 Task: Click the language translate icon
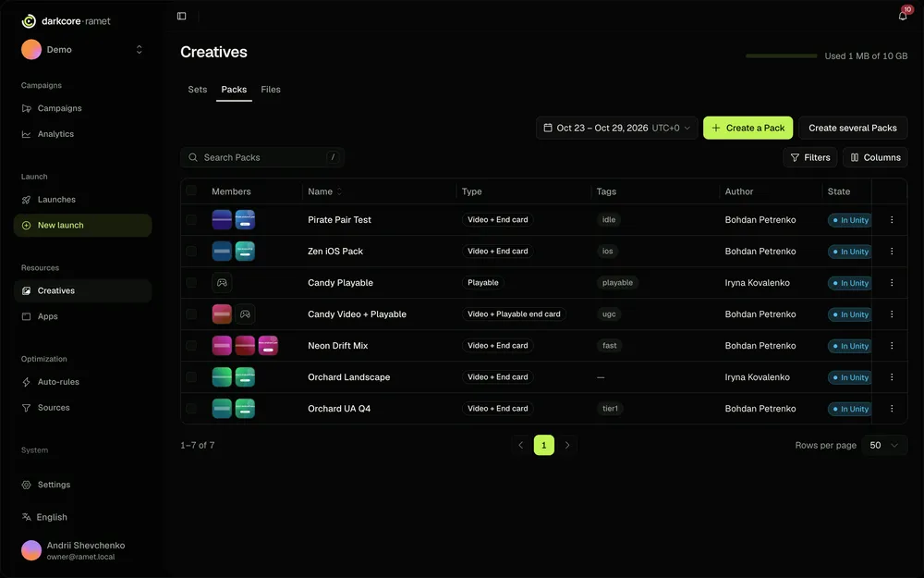click(27, 517)
